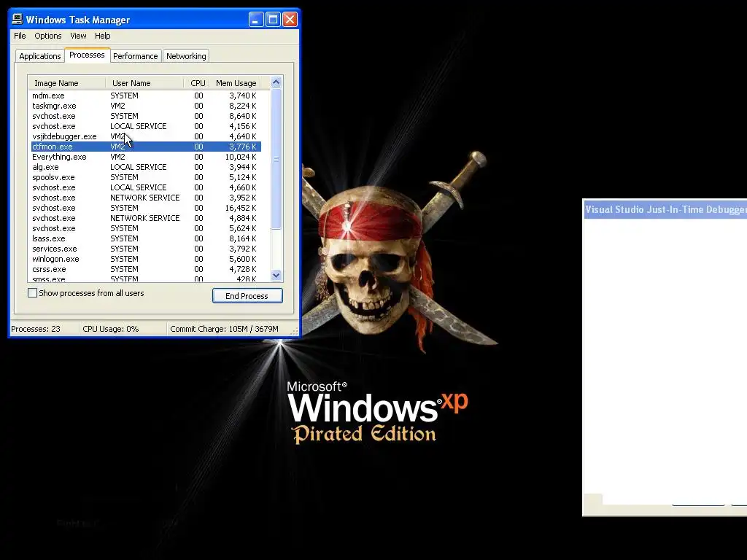Select the alg.exe process row
747x560 pixels.
click(144, 167)
